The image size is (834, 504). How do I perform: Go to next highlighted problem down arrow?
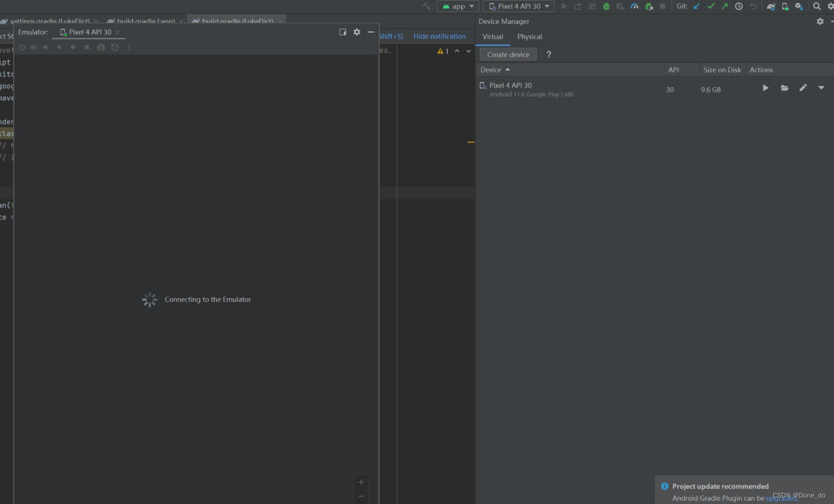coord(469,51)
